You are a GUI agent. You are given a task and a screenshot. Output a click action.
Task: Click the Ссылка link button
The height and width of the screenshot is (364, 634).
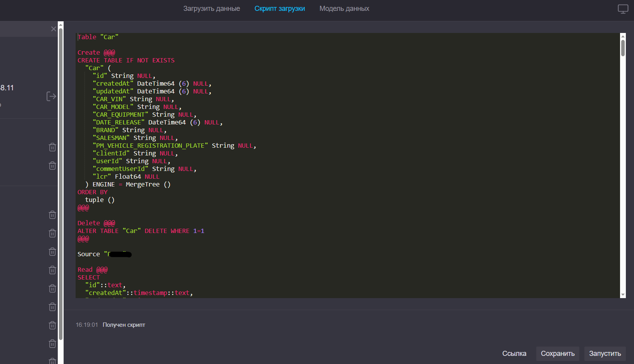click(x=514, y=354)
